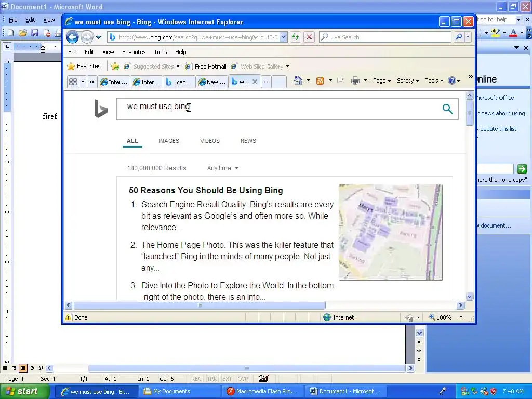Open the address bar dropdown arrow
Screen dimensions: 532x399
pyautogui.click(x=283, y=37)
